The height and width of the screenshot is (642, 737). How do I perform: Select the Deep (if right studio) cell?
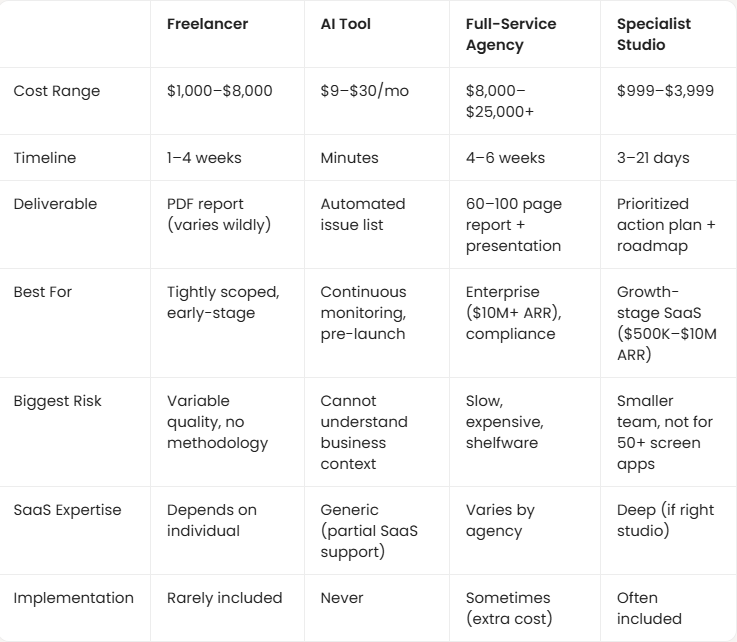(665, 520)
